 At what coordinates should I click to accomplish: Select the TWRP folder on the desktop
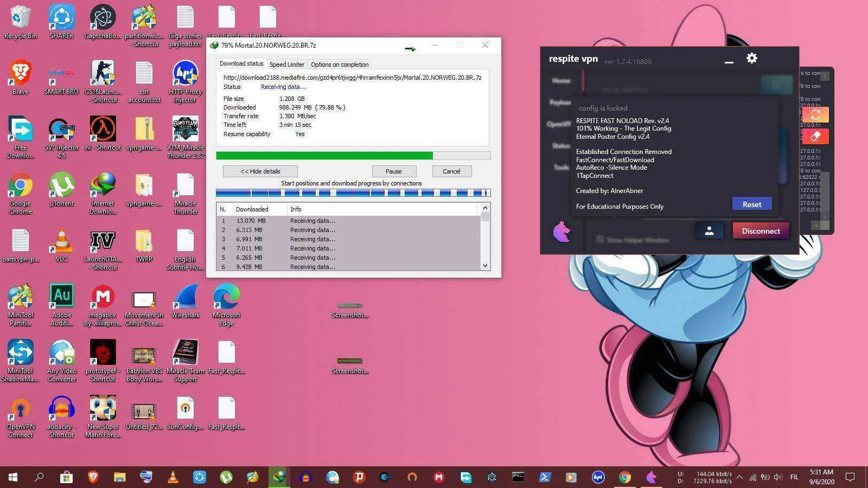pyautogui.click(x=144, y=246)
